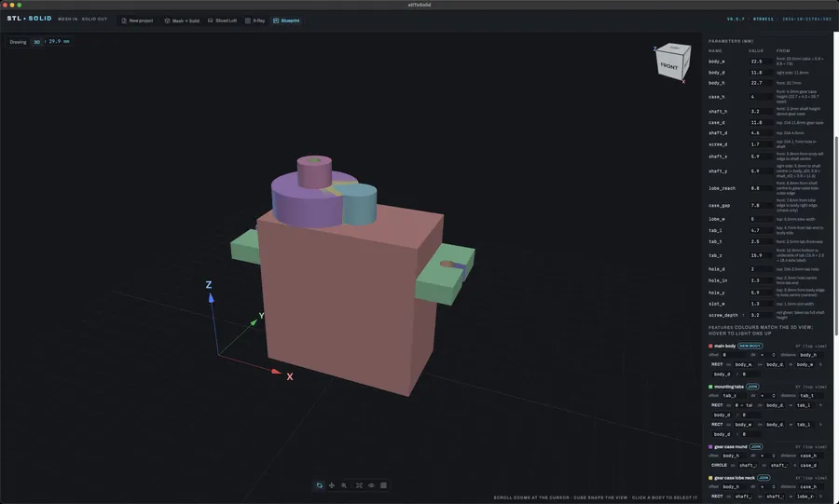The height and width of the screenshot is (504, 839).
Task: Edit the case_h value field
Action: pyautogui.click(x=760, y=97)
